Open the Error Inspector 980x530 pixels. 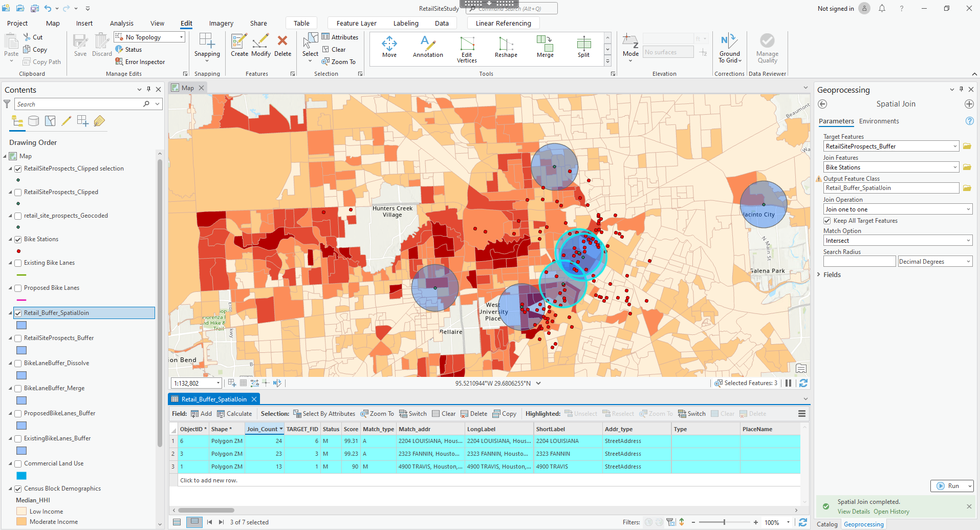(140, 61)
